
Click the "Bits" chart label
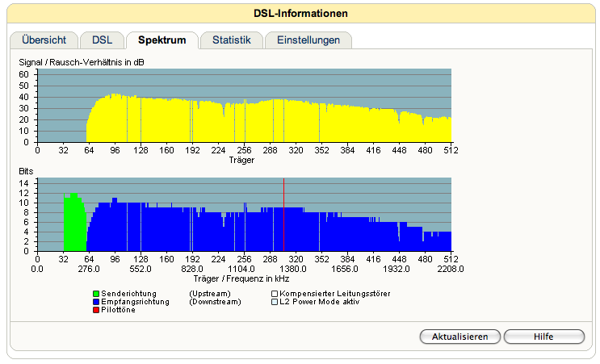(x=26, y=171)
